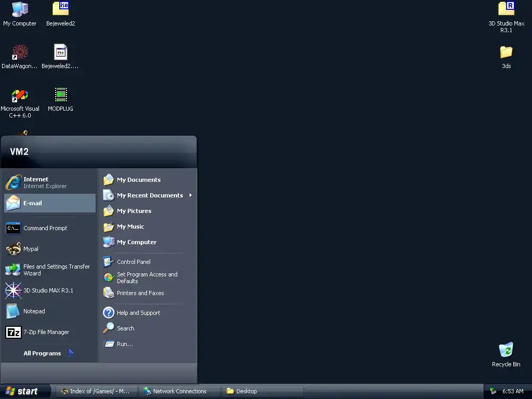Screen dimensions: 532x399
Task: Launch the E-mail program
Action: [50, 203]
